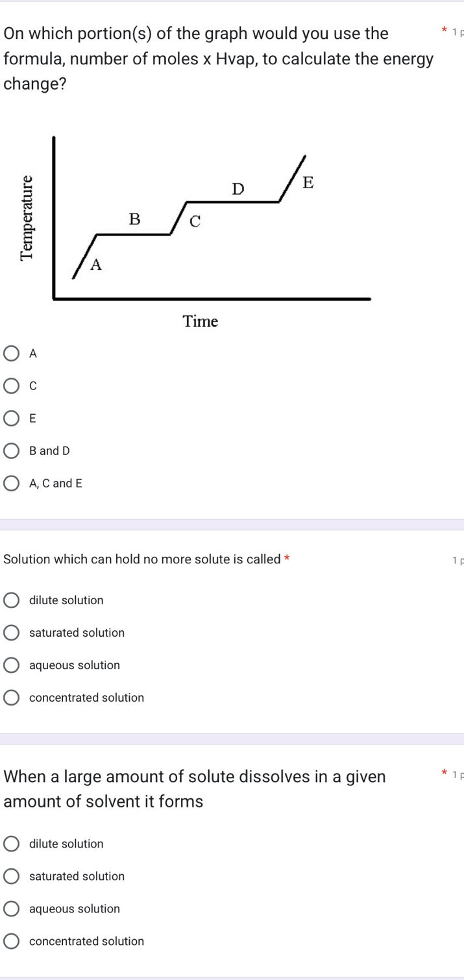The image size is (464, 980).
Task: Select answer option A for the graph question
Action: click(x=12, y=353)
